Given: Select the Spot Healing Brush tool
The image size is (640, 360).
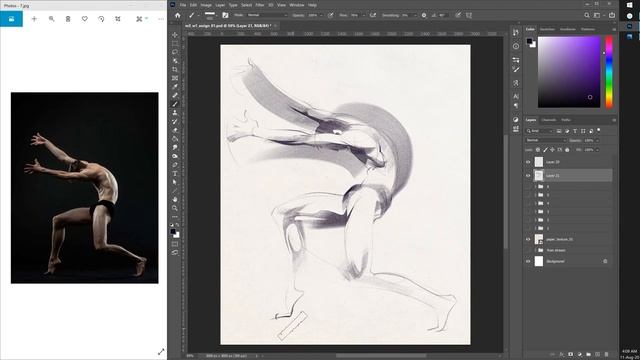Looking at the screenshot, I should click(175, 95).
